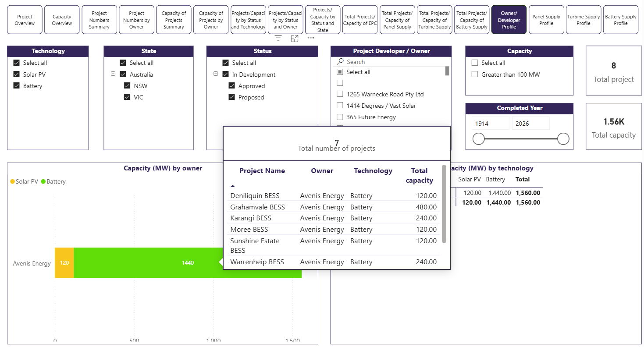Toggle Select all in Technology slicer
This screenshot has width=644, height=347.
(x=17, y=63)
